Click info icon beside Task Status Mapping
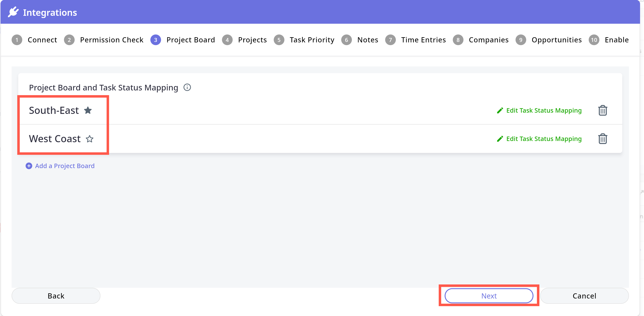 [187, 88]
